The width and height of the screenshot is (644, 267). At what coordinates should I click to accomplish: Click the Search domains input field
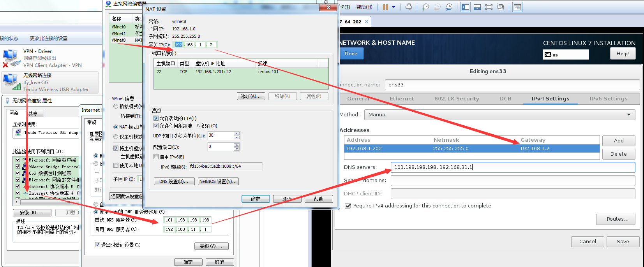pos(513,181)
